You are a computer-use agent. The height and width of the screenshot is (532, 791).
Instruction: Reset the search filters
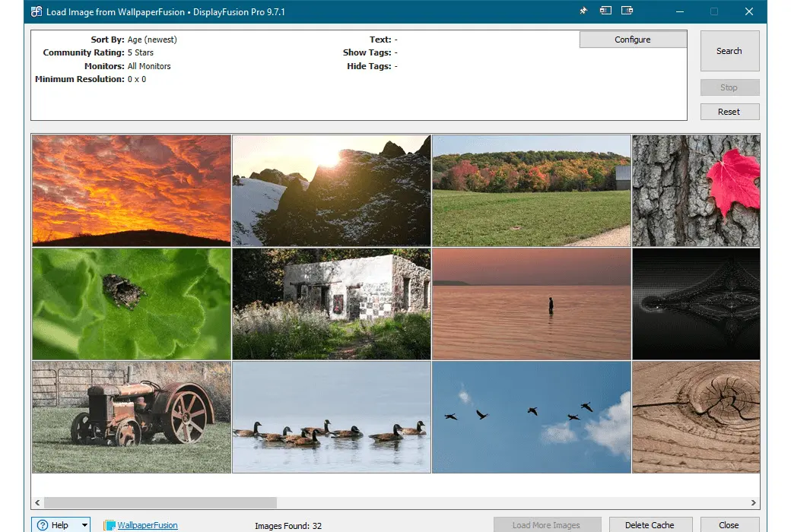[729, 112]
